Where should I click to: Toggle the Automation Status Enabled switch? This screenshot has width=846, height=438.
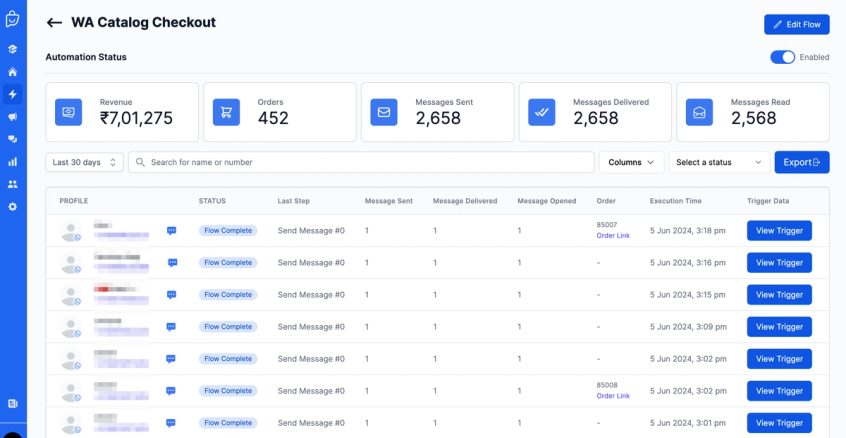[x=782, y=57]
